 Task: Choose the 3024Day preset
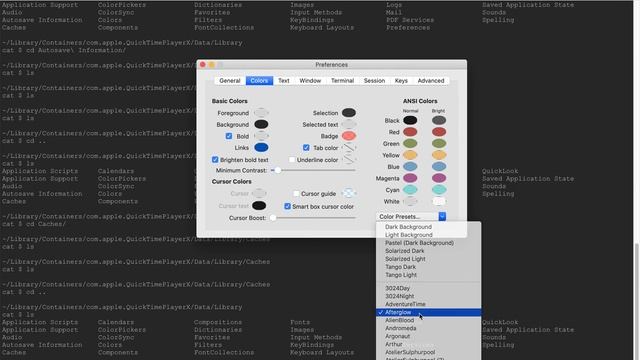click(x=429, y=288)
